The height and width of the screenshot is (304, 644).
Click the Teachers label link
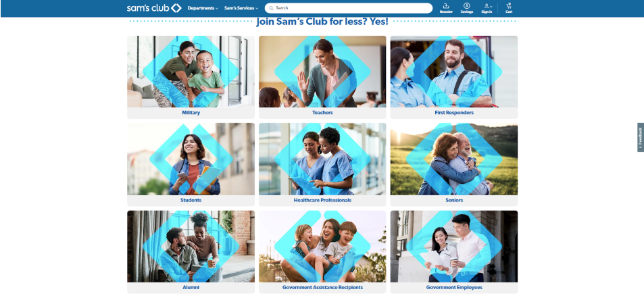point(322,113)
